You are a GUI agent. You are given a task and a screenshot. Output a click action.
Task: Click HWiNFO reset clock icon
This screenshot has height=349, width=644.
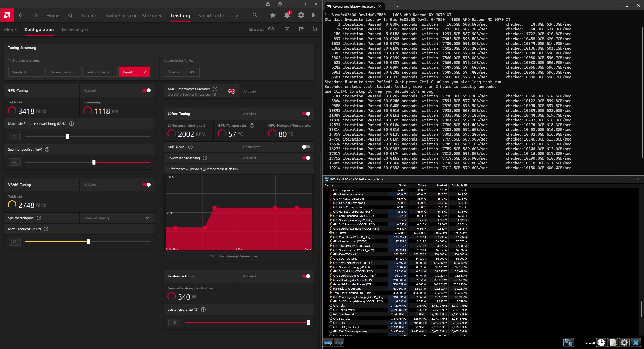(x=601, y=343)
